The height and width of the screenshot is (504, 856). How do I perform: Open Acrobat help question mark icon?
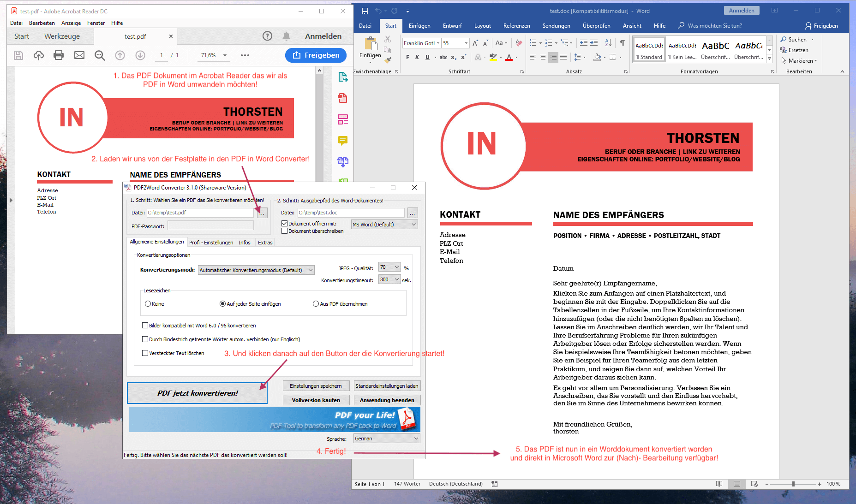click(x=267, y=36)
